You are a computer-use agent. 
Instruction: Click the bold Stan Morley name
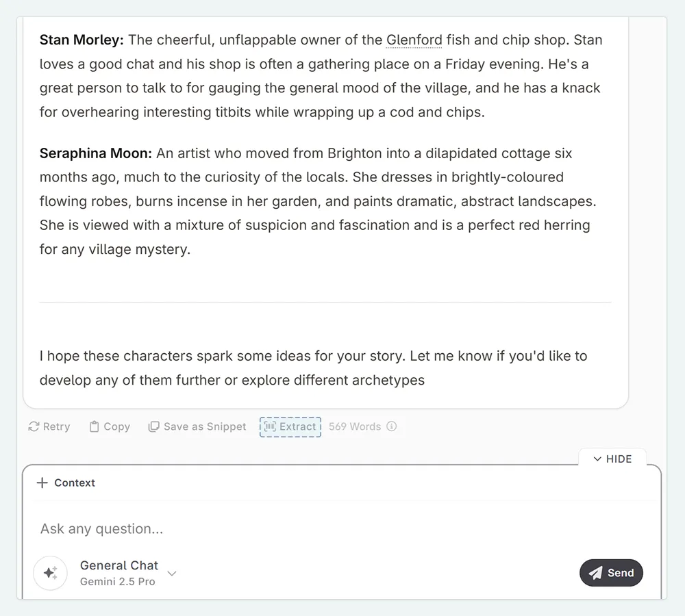pyautogui.click(x=82, y=40)
